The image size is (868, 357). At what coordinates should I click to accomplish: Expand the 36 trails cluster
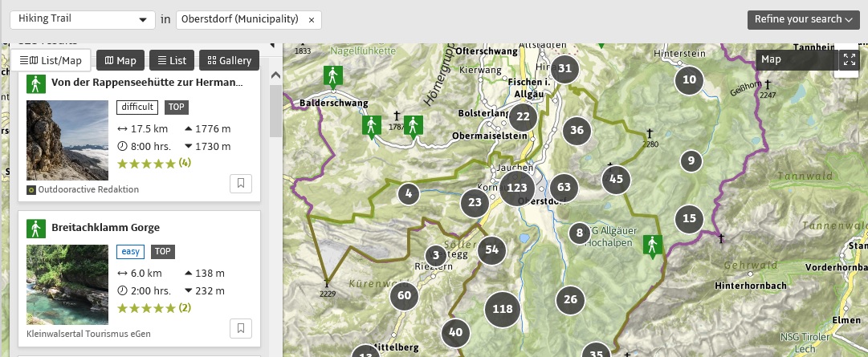[x=577, y=130]
